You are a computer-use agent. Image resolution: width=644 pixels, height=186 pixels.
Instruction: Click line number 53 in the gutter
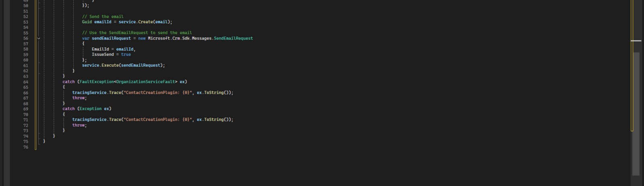click(26, 22)
